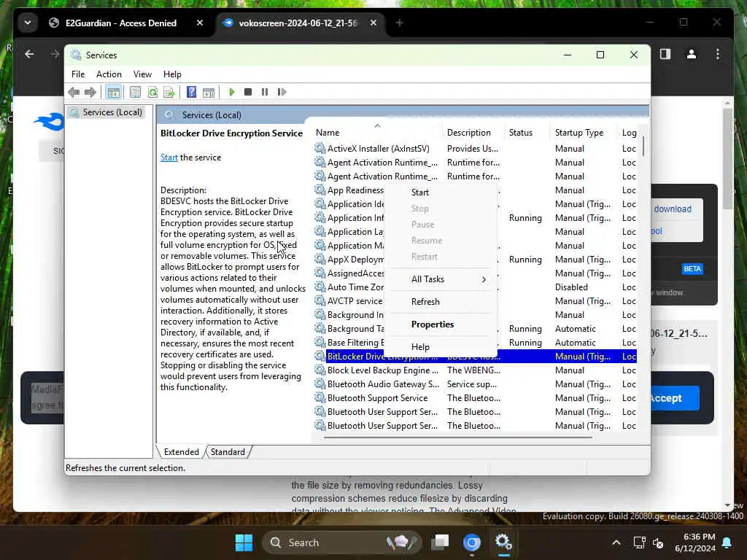The image size is (747, 560).
Task: Click the Accept button on browser page
Action: click(674, 398)
